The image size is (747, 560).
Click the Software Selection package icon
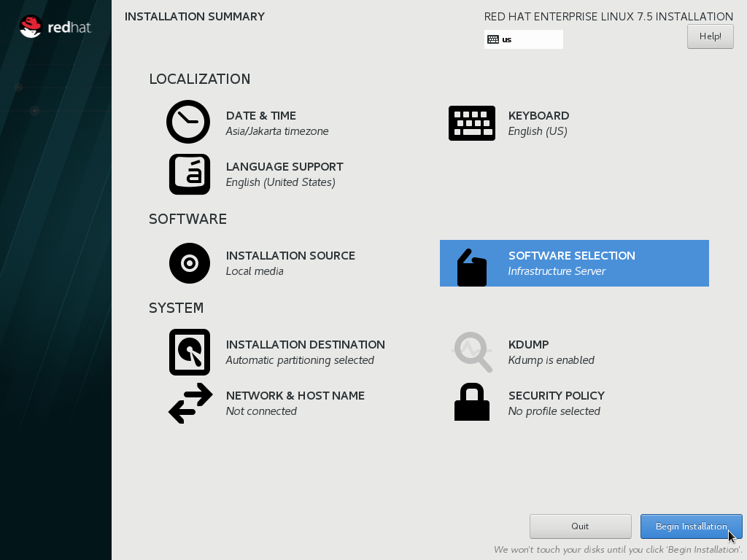coord(472,267)
